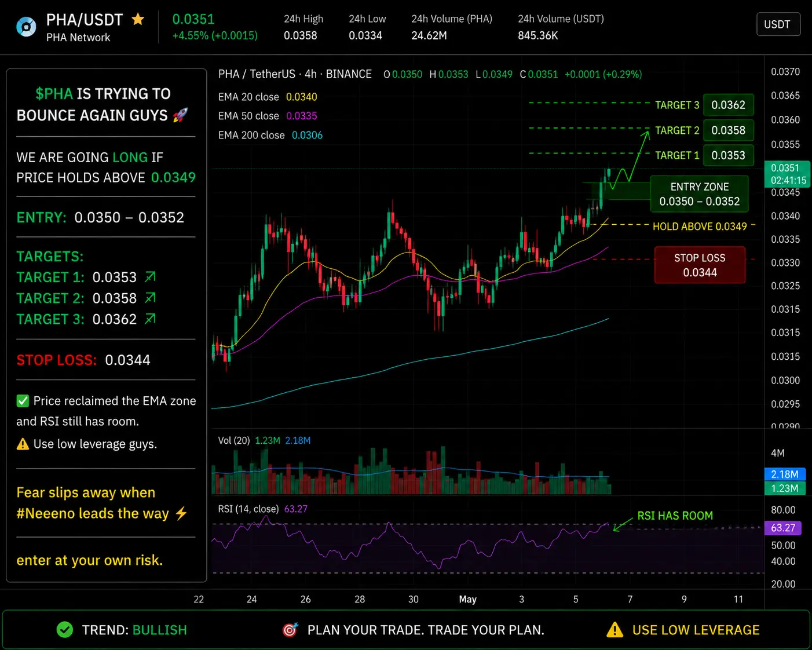Click the 845.36K volume value
The width and height of the screenshot is (812, 650).
coord(538,35)
